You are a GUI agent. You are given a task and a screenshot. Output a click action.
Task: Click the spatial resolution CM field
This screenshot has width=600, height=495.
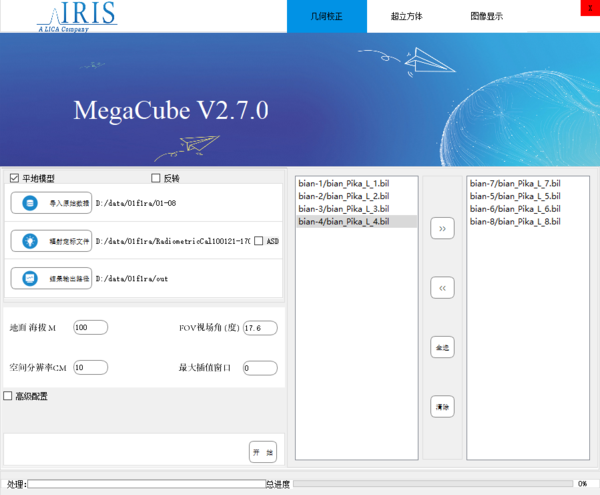(x=90, y=368)
